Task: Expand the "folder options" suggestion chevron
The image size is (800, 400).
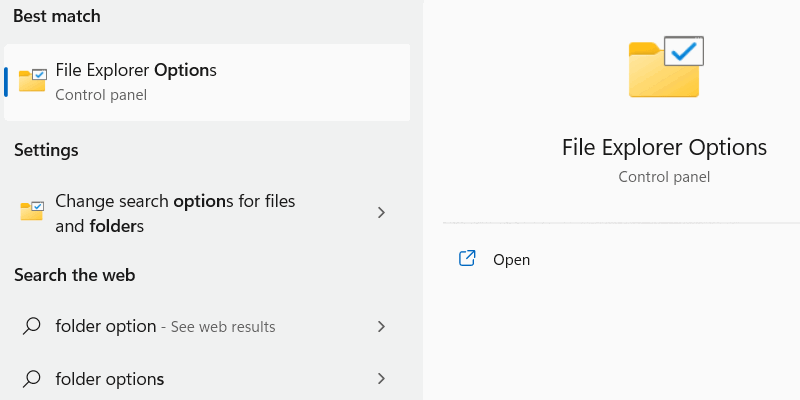Action: pos(381,379)
